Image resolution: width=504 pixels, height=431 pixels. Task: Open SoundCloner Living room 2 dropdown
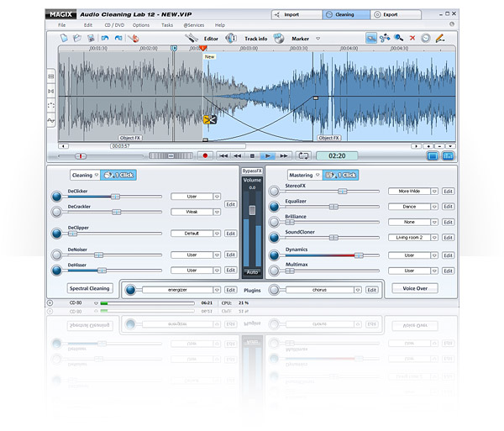pos(434,238)
